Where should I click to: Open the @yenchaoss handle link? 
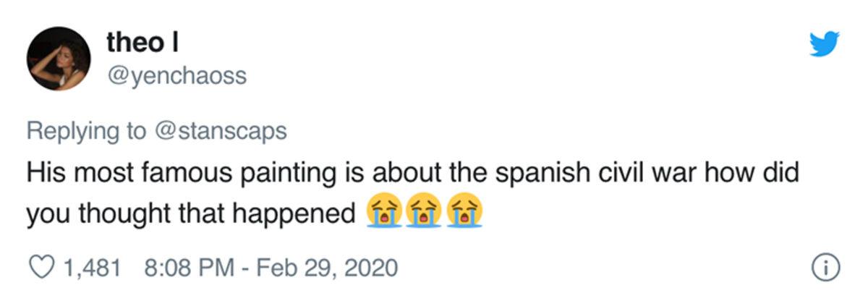176,75
